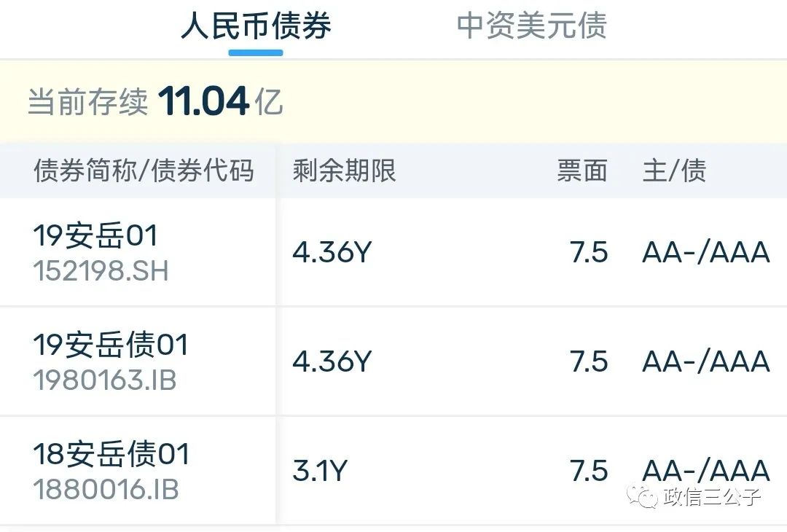Viewport: 787px width, 532px height.
Task: Sort by 剩余期限 column header
Action: click(x=344, y=170)
